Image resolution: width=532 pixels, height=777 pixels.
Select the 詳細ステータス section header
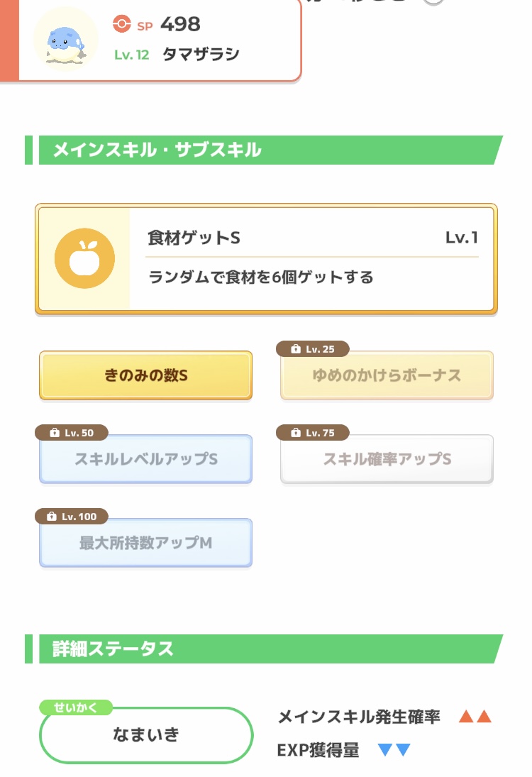pos(264,649)
